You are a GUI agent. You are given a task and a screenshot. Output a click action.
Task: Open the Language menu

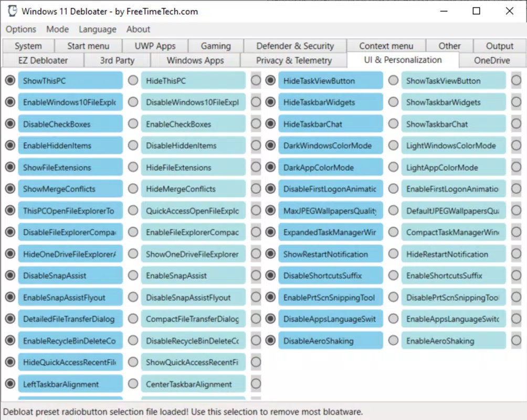point(98,29)
